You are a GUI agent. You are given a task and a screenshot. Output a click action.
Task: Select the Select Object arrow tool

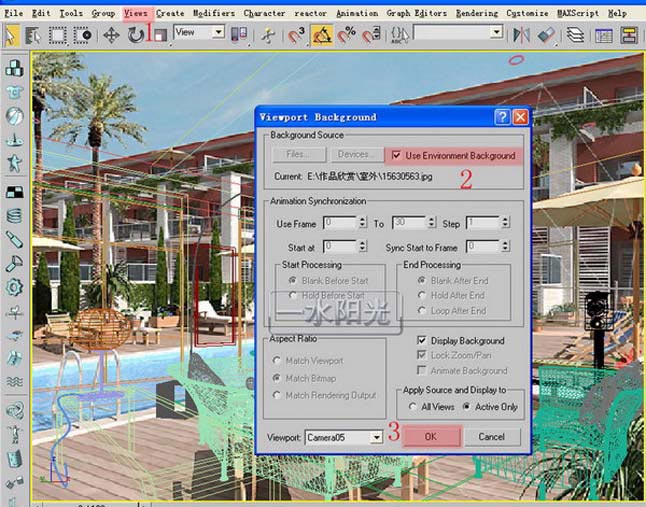(x=12, y=35)
